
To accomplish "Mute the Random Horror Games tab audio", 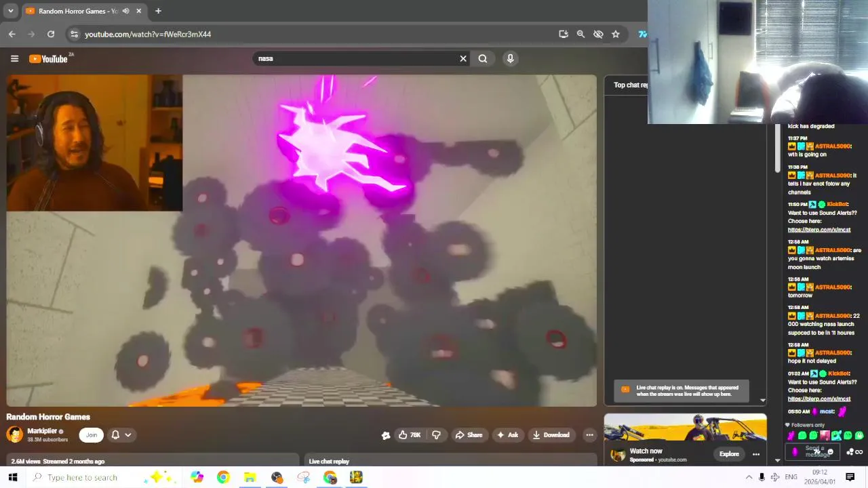I will (125, 11).
